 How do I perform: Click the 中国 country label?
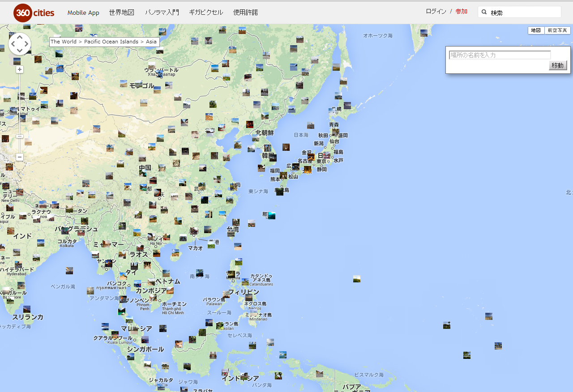coord(145,168)
